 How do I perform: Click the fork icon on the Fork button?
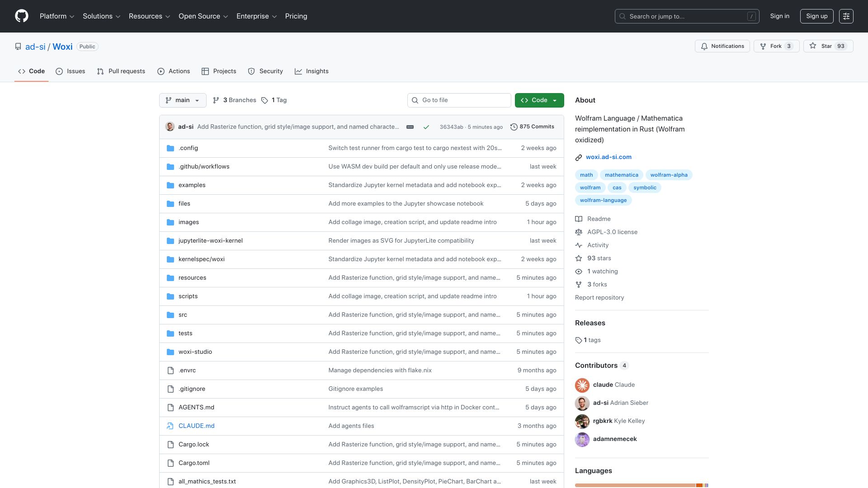point(763,46)
